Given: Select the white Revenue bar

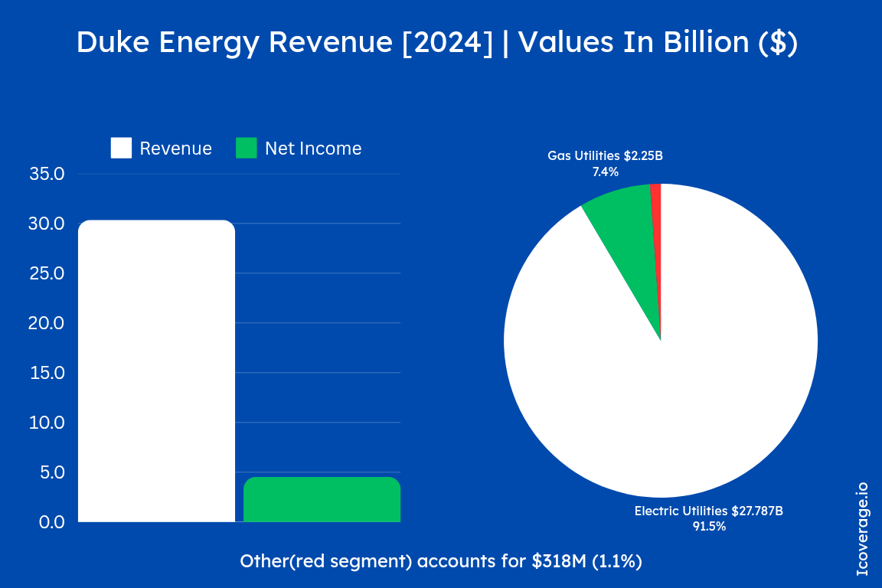Looking at the screenshot, I should 156,371.
